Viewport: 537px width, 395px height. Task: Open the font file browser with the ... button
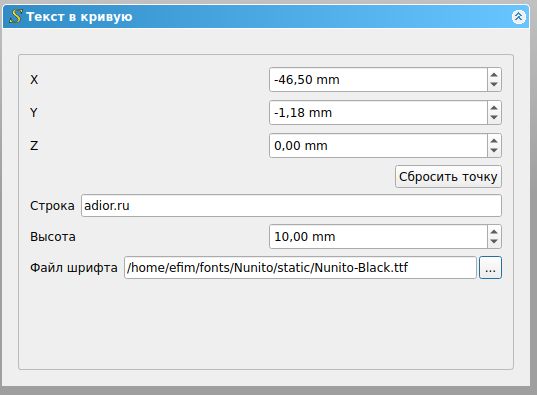[490, 268]
